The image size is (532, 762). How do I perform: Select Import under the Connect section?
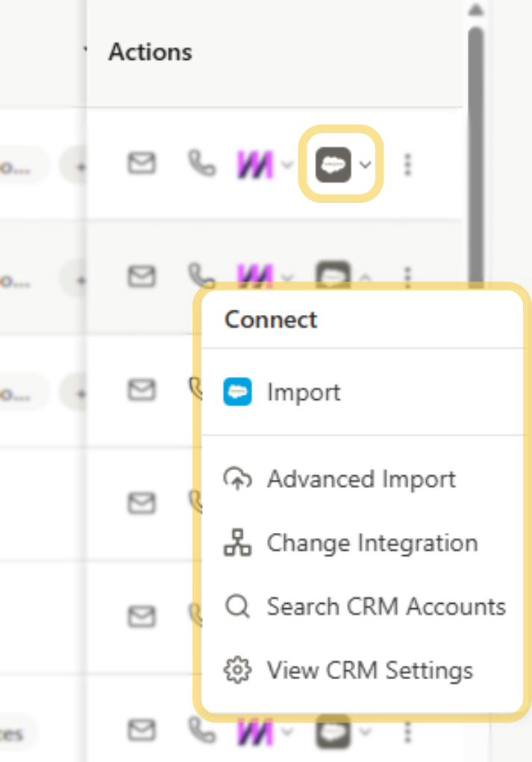click(303, 391)
